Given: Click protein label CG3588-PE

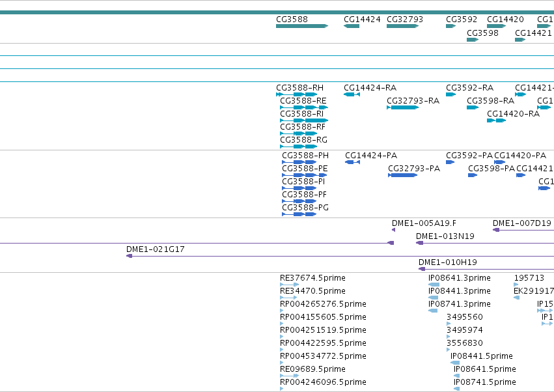Looking at the screenshot, I should coord(305,169).
